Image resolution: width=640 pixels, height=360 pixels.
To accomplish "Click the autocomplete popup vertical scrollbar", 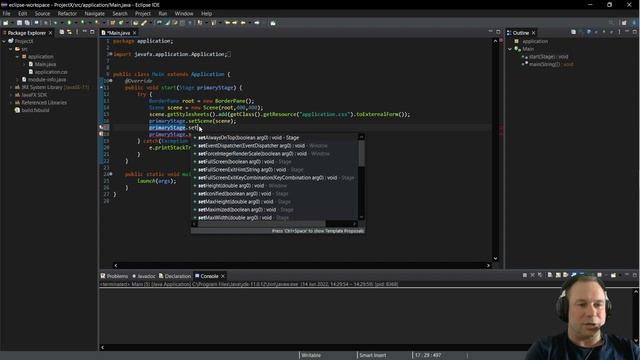I will coord(361,153).
